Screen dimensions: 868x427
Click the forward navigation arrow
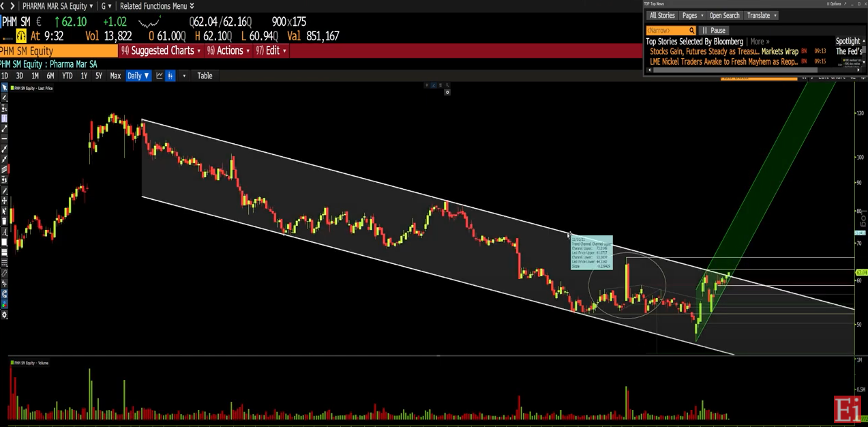12,6
